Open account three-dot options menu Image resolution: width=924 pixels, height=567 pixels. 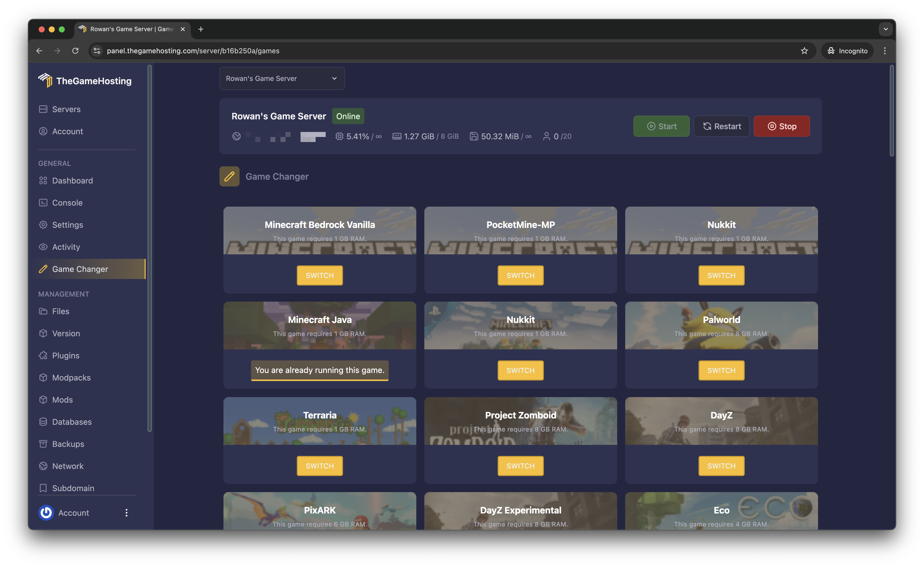tap(126, 513)
